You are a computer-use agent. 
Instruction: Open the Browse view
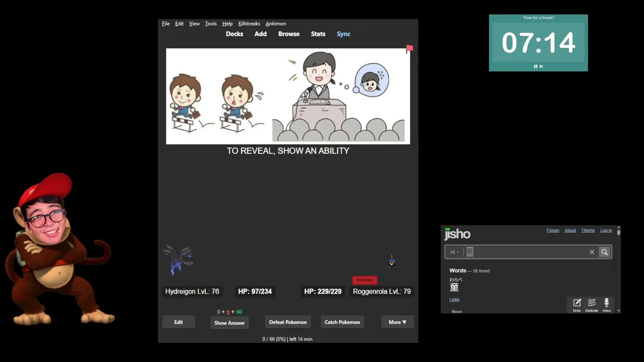coord(289,34)
